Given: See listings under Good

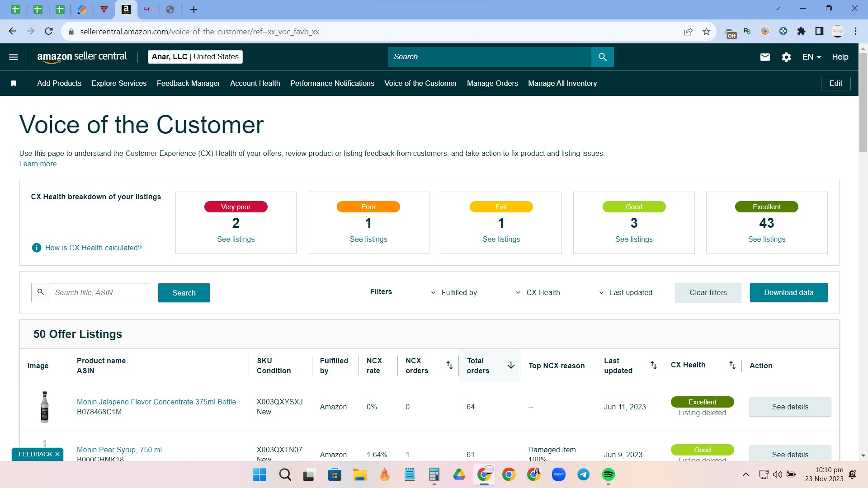Looking at the screenshot, I should [x=634, y=239].
